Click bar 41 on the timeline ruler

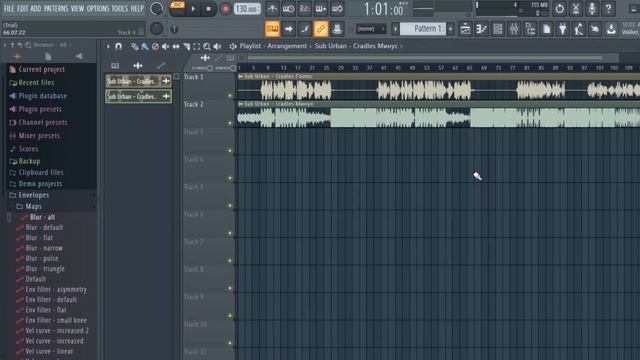384,68
